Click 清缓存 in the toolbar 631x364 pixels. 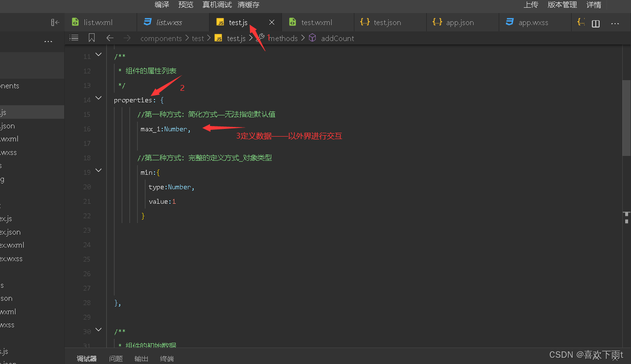pos(249,5)
